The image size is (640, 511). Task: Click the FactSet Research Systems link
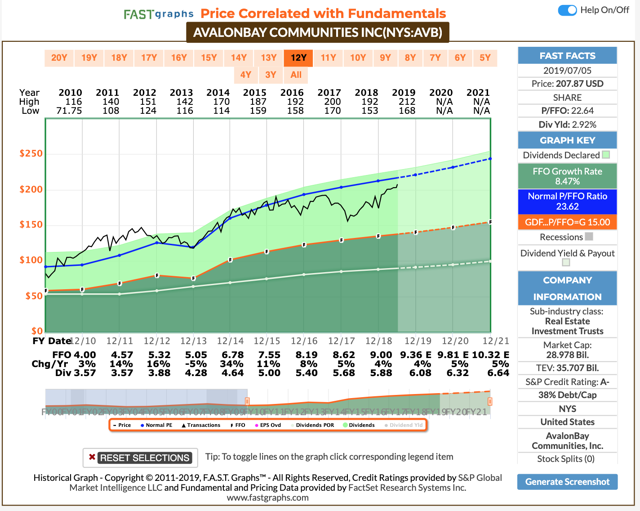click(x=407, y=488)
